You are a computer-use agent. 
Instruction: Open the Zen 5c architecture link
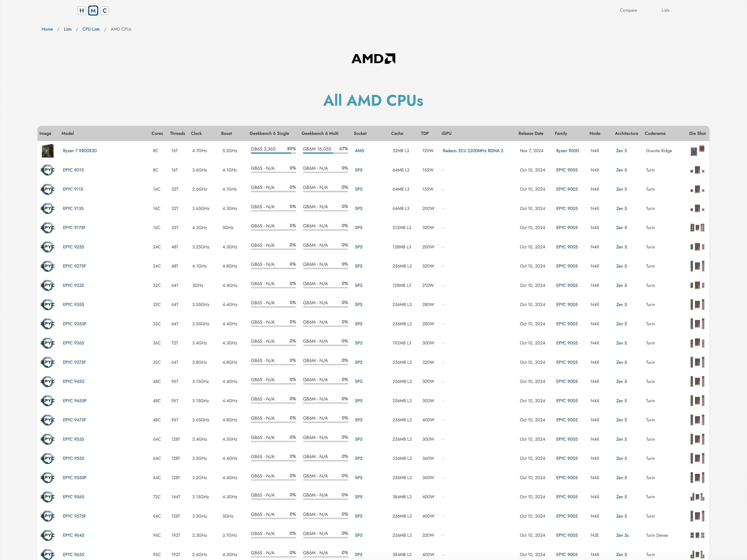622,535
